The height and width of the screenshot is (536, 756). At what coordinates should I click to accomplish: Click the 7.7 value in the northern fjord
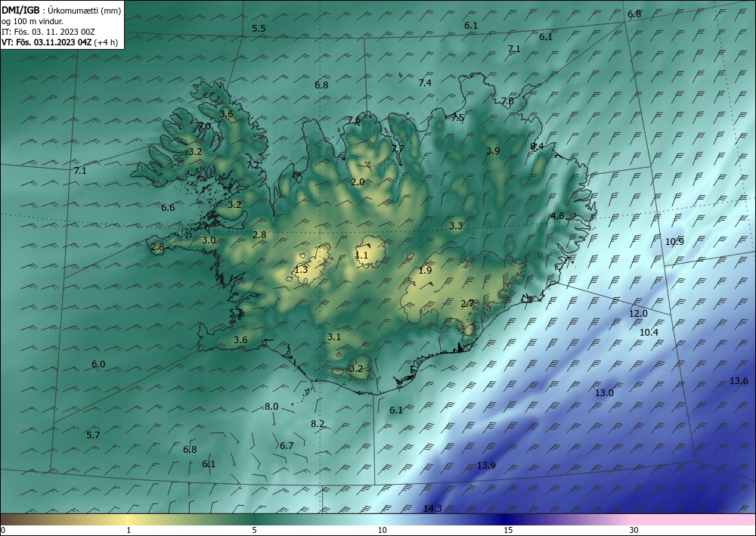point(398,148)
